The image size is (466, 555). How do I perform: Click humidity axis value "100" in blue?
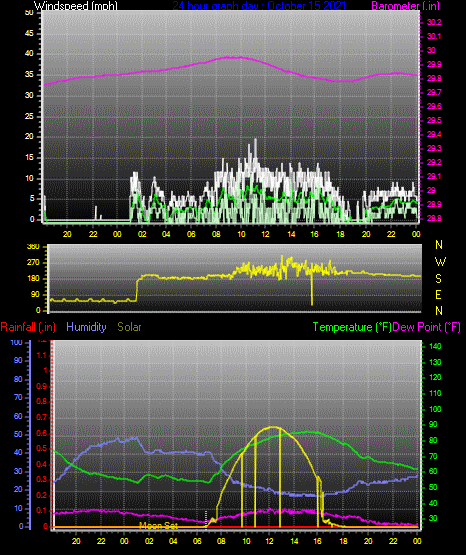click(x=17, y=343)
